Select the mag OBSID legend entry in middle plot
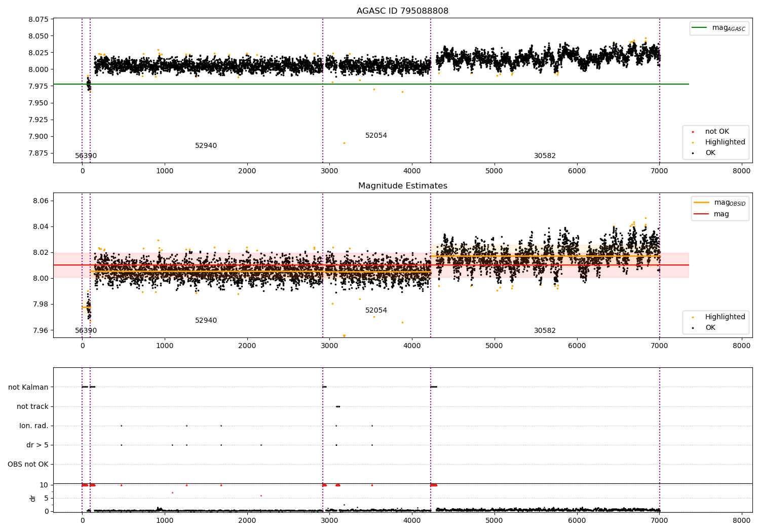This screenshot has height=532, width=760. click(720, 203)
